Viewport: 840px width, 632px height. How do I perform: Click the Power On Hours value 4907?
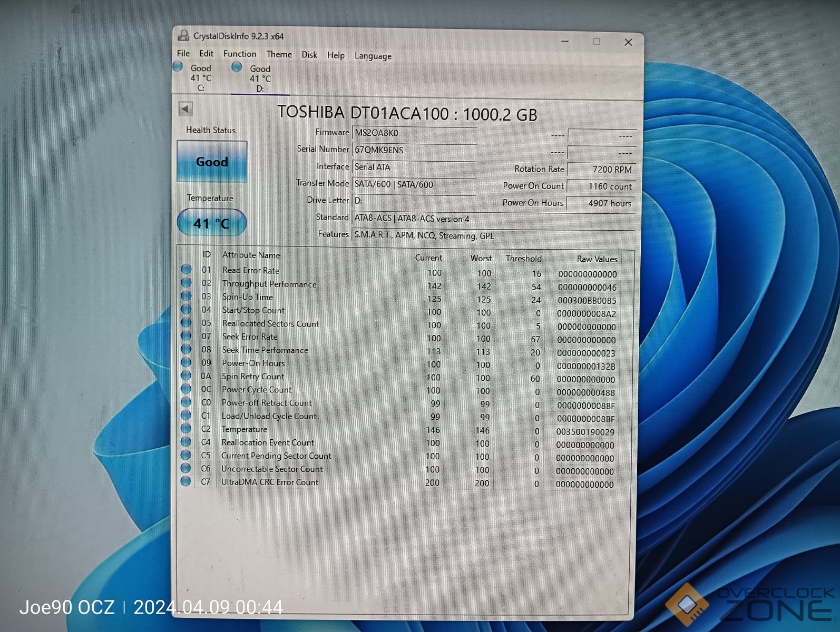(x=601, y=203)
